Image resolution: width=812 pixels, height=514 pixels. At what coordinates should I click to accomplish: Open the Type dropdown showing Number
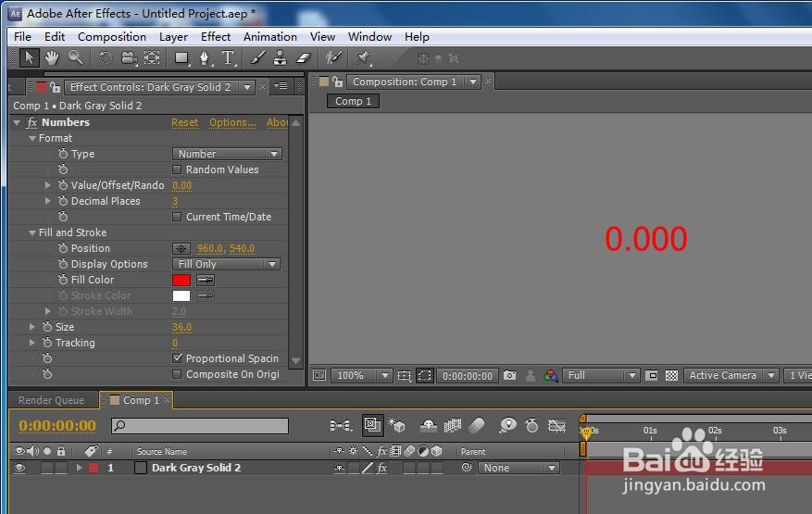tap(227, 154)
